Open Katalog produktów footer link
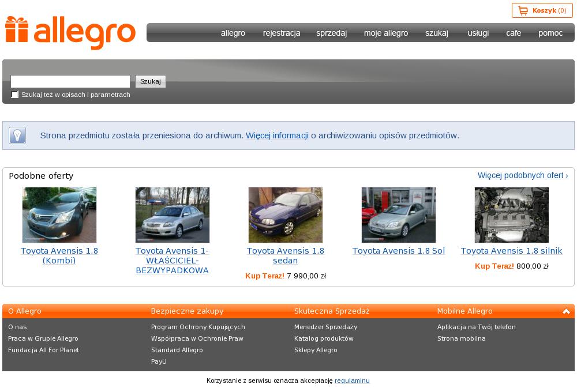The width and height of the screenshot is (577, 392). click(324, 338)
